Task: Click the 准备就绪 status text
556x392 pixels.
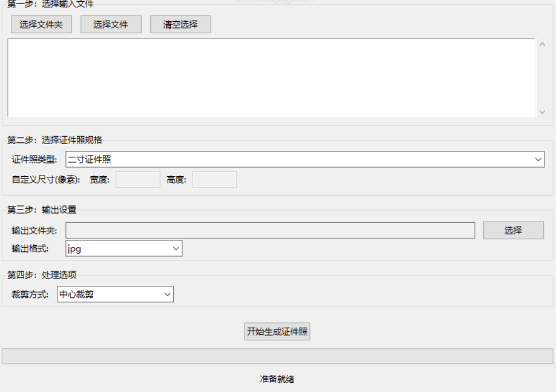Action: pos(277,379)
